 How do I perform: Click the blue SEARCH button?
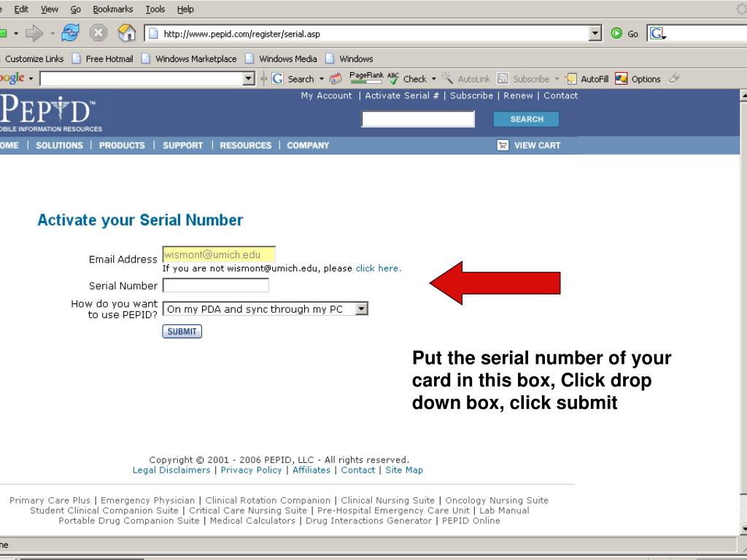coord(527,119)
